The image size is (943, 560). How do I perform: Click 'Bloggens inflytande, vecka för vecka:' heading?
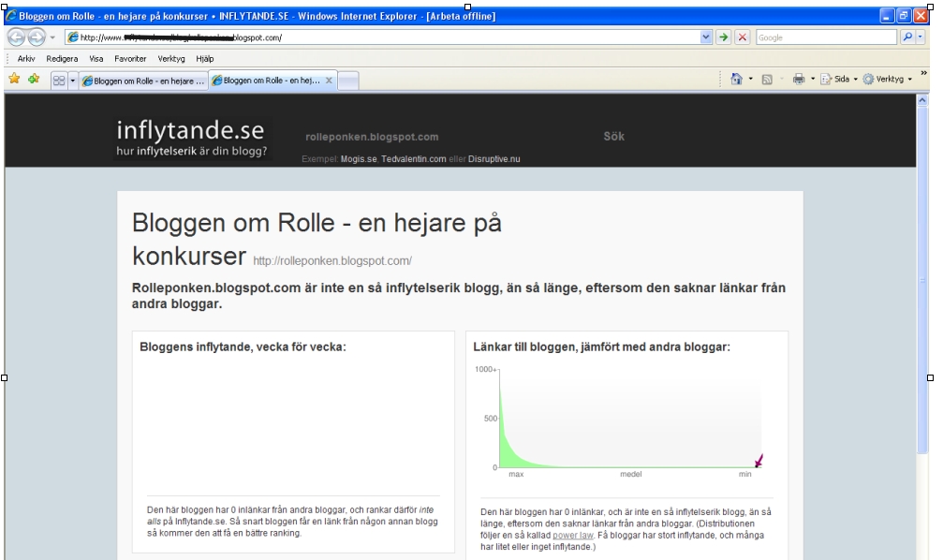(243, 347)
